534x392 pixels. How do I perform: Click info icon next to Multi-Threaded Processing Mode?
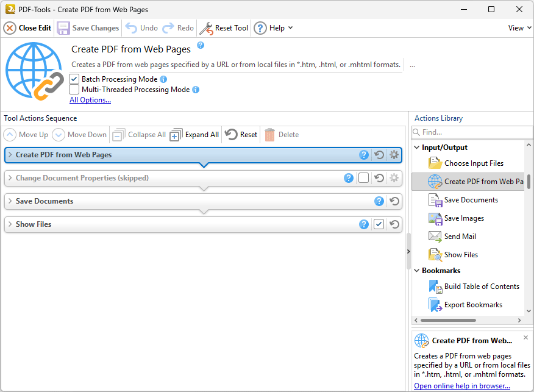[x=196, y=90]
